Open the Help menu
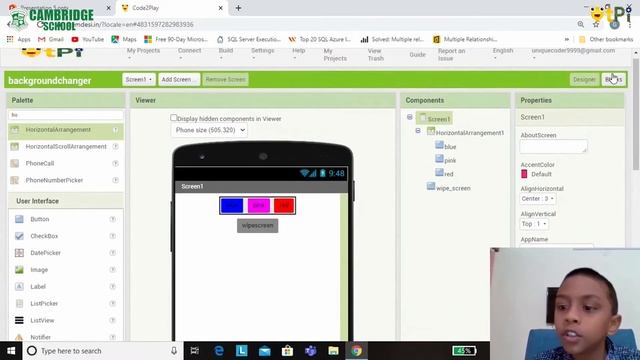The width and height of the screenshot is (640, 360). [x=298, y=54]
